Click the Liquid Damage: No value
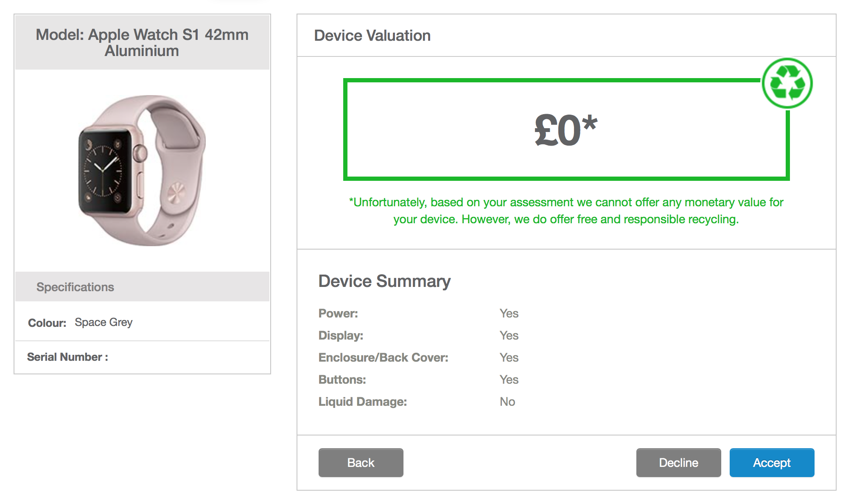 (x=507, y=402)
